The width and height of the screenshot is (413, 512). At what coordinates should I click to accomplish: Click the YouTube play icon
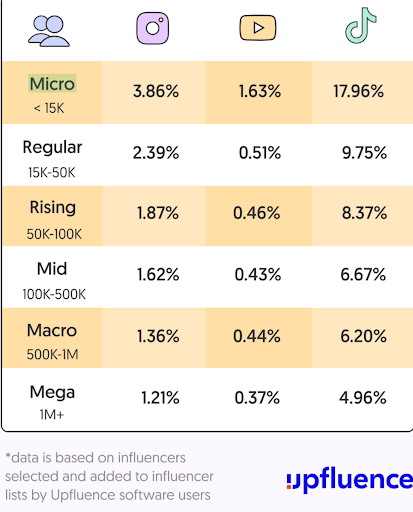258,28
